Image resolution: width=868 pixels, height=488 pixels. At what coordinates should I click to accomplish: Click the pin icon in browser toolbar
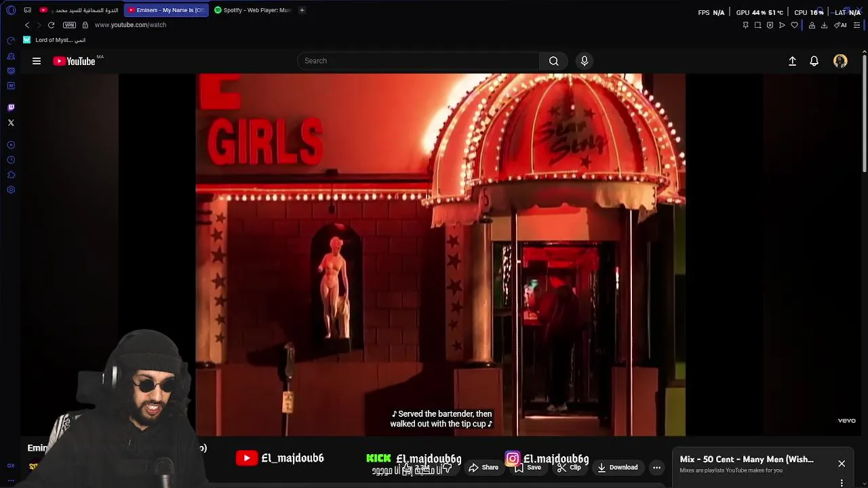[745, 25]
